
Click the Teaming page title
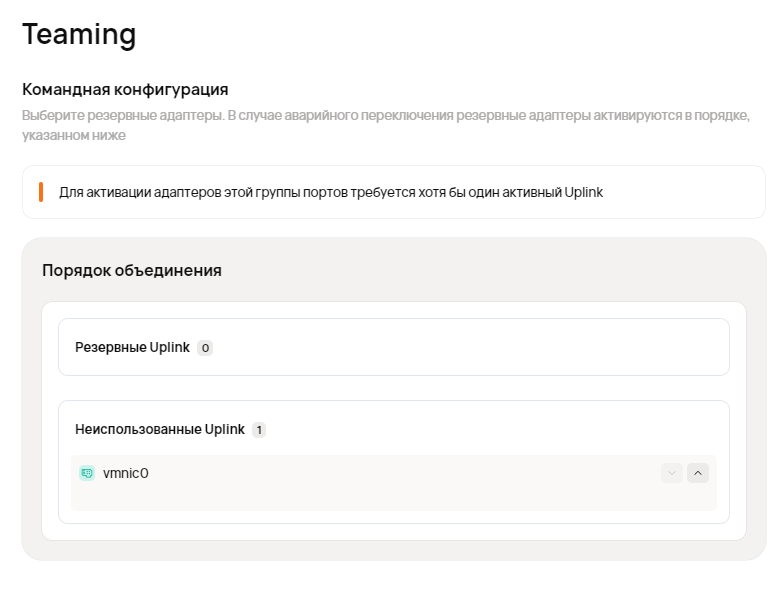tap(79, 34)
